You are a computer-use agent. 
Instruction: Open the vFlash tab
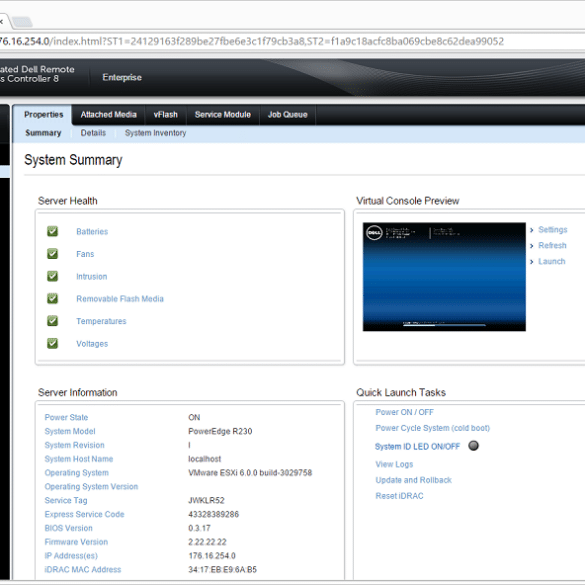tap(166, 115)
